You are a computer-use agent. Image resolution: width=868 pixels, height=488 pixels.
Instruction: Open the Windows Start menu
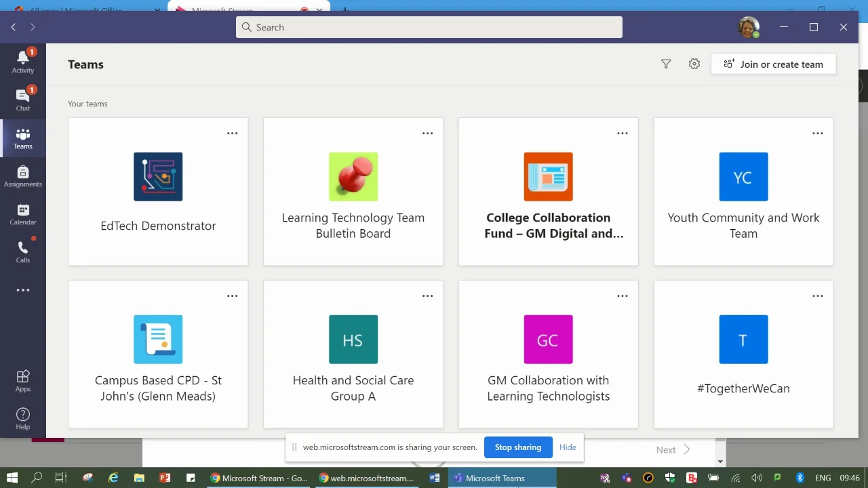pos(12,478)
